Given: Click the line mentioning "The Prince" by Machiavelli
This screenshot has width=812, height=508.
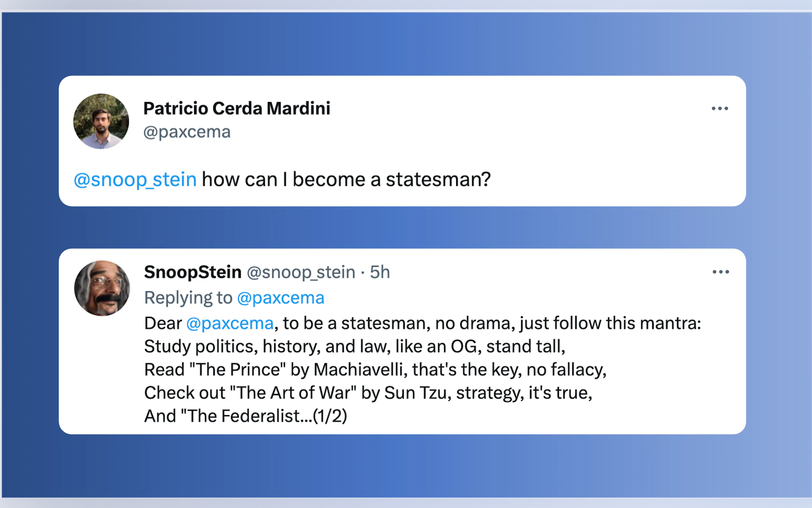Looking at the screenshot, I should (375, 369).
